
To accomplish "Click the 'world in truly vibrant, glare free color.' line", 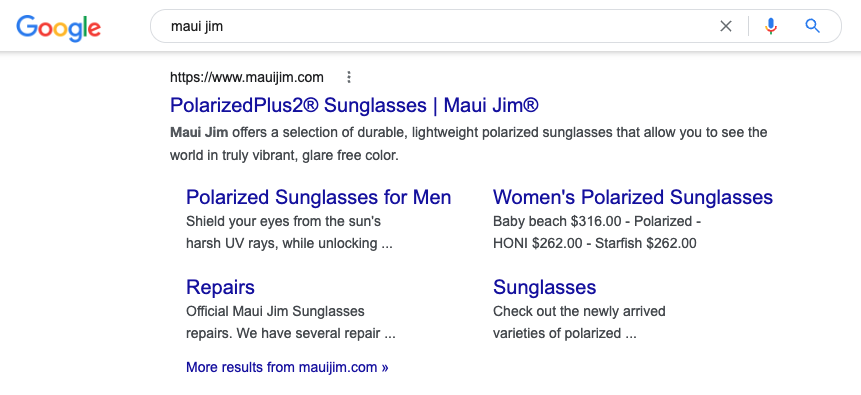I will tap(284, 155).
